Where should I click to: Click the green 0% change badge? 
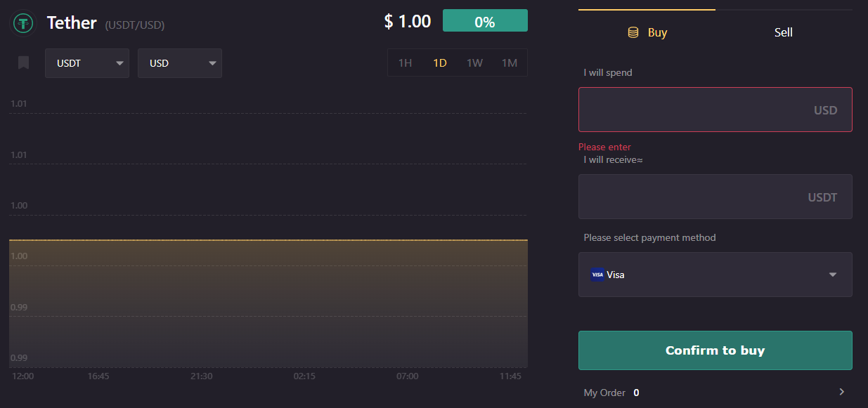[x=485, y=21]
